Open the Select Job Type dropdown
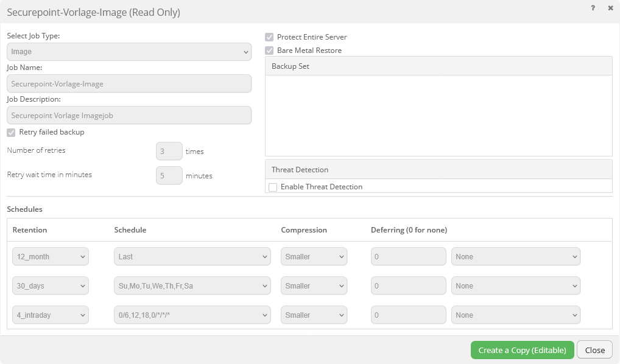The width and height of the screenshot is (620, 364). point(129,52)
